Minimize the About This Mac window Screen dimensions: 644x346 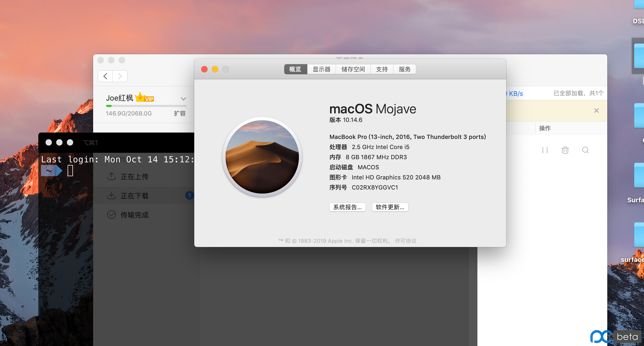click(215, 69)
